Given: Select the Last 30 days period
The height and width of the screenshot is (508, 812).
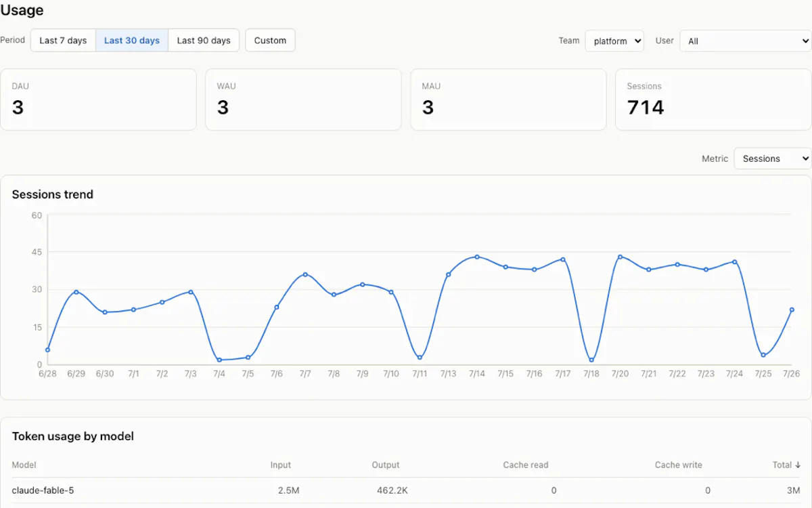Looking at the screenshot, I should coord(132,41).
